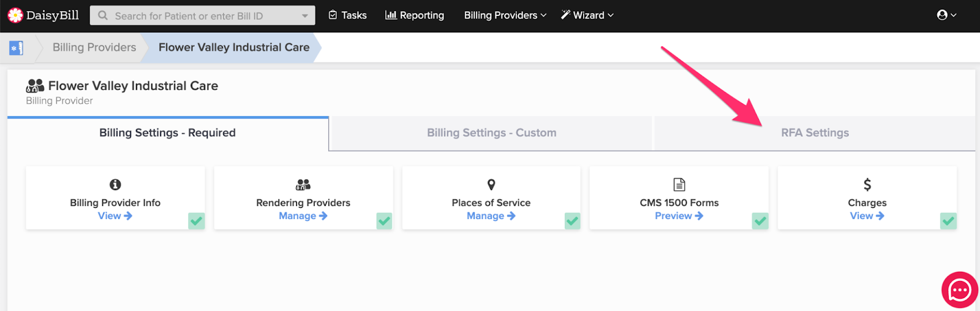Switch to the RFA Settings tab
The image size is (980, 311).
815,133
